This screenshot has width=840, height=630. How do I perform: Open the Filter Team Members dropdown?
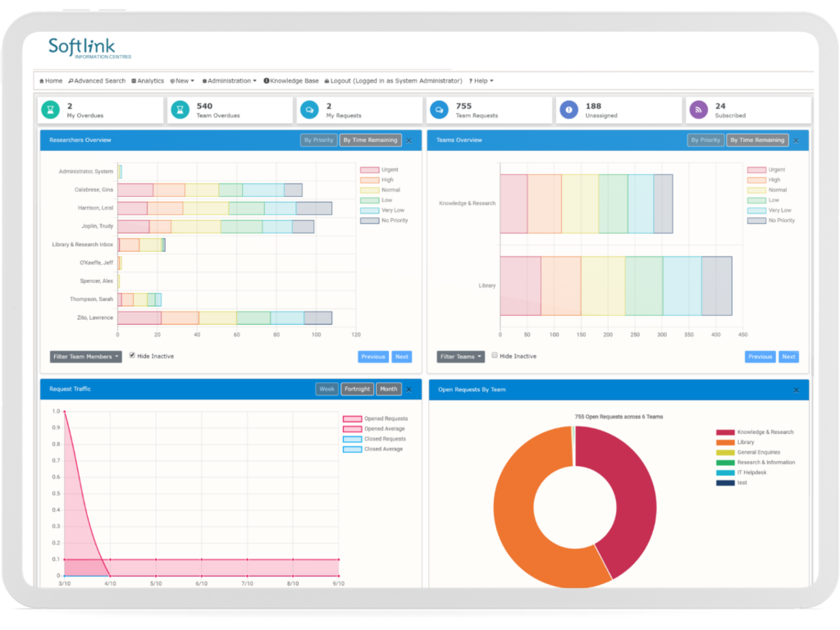[x=85, y=357]
